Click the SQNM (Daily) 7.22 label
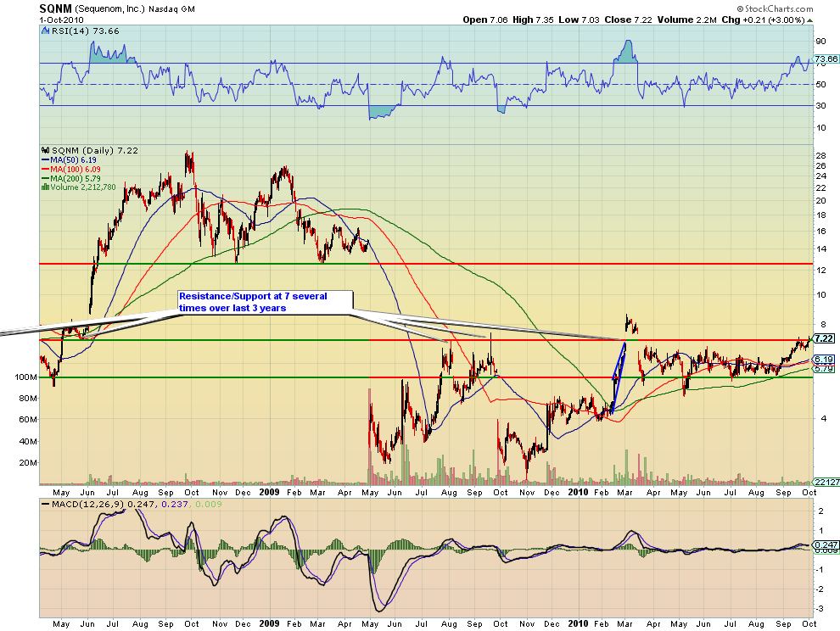Viewport: 840px width, 631px height. 95,150
